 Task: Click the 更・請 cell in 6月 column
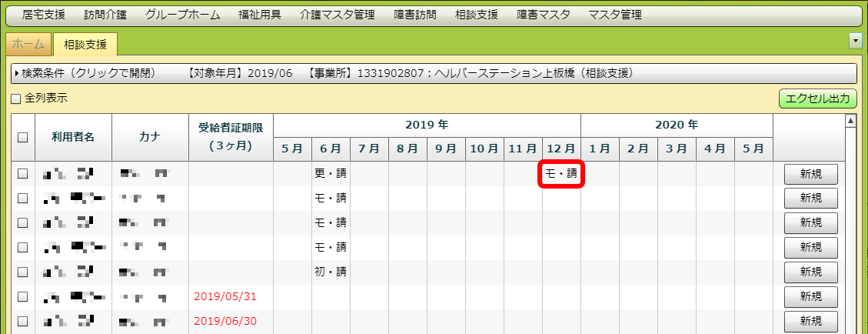331,174
